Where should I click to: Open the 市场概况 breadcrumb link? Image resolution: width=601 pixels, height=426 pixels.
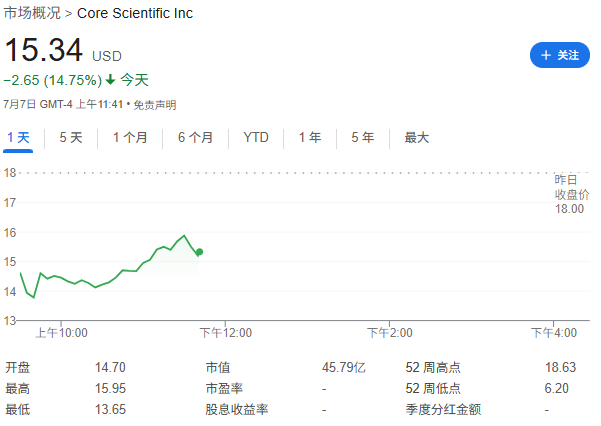32,13
